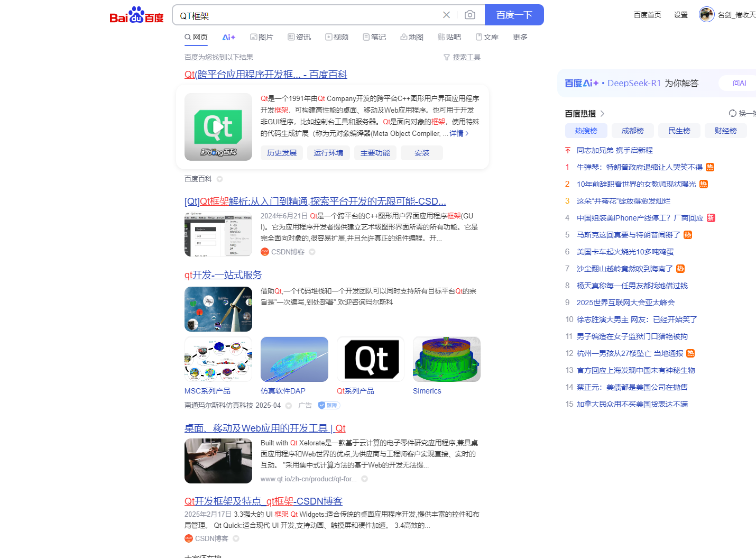Image resolution: width=756 pixels, height=558 pixels.
Task: Open the 文库 tab
Action: click(487, 37)
